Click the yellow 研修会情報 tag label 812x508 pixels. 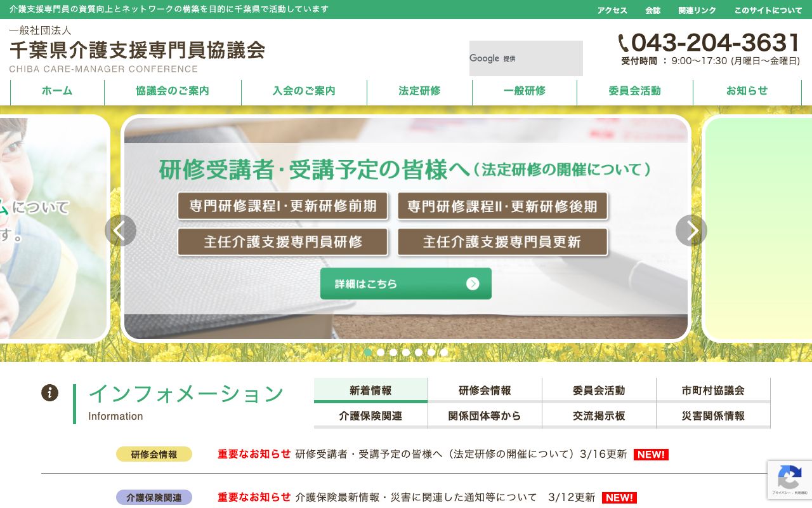[x=154, y=454]
